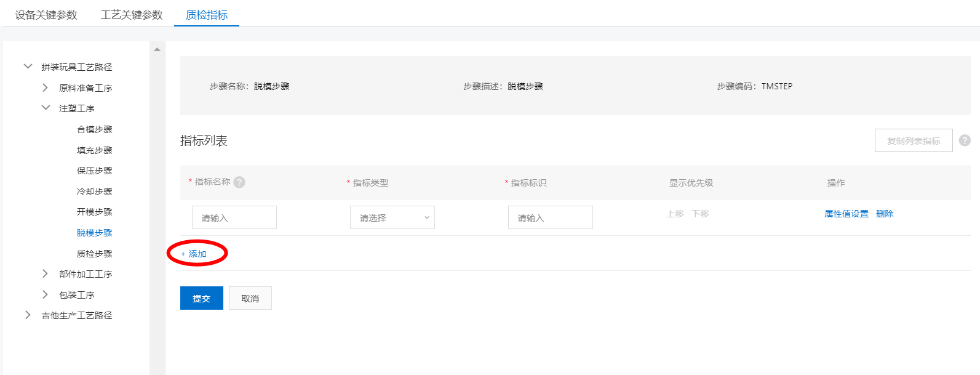Focus the 指标标识 input field

(551, 217)
